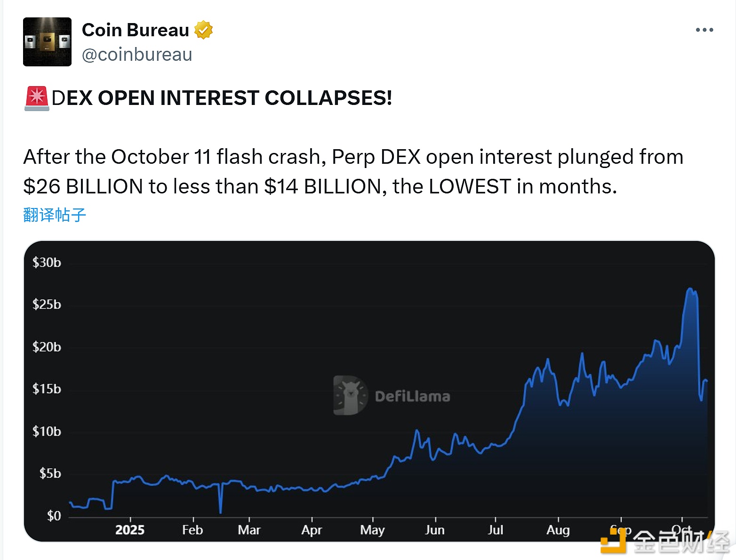Click the red siren emoji
Screen dimensions: 736x560
37,98
